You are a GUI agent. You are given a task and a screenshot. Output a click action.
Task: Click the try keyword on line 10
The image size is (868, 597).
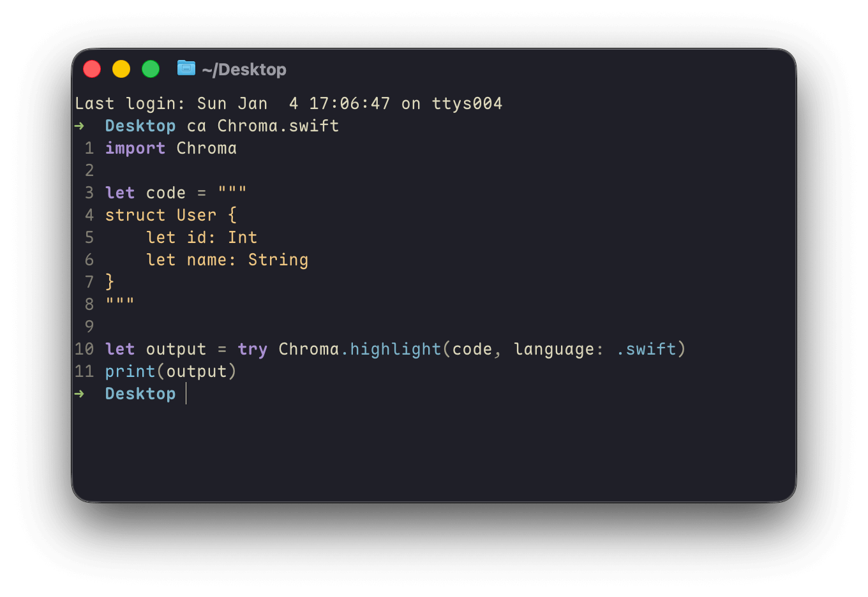[253, 349]
